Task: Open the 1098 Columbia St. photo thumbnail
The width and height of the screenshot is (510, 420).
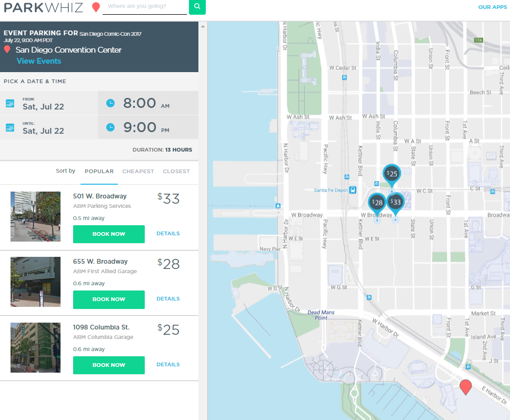Action: (x=35, y=347)
